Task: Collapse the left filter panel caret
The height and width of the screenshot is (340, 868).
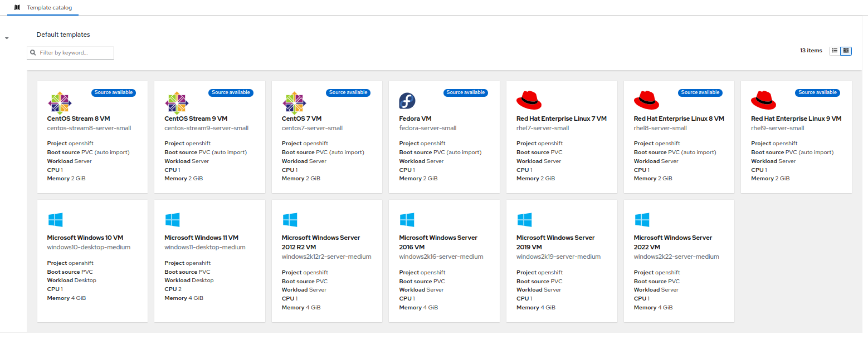Action: coord(7,38)
